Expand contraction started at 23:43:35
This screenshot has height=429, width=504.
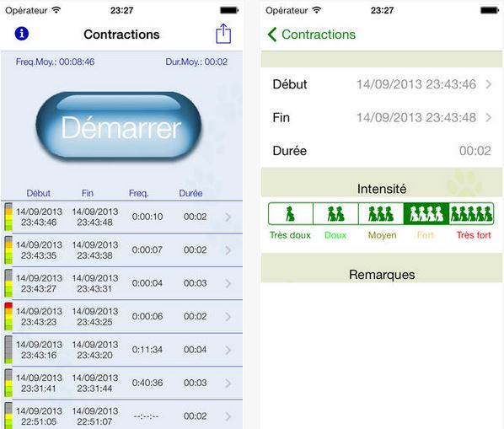[x=122, y=250]
